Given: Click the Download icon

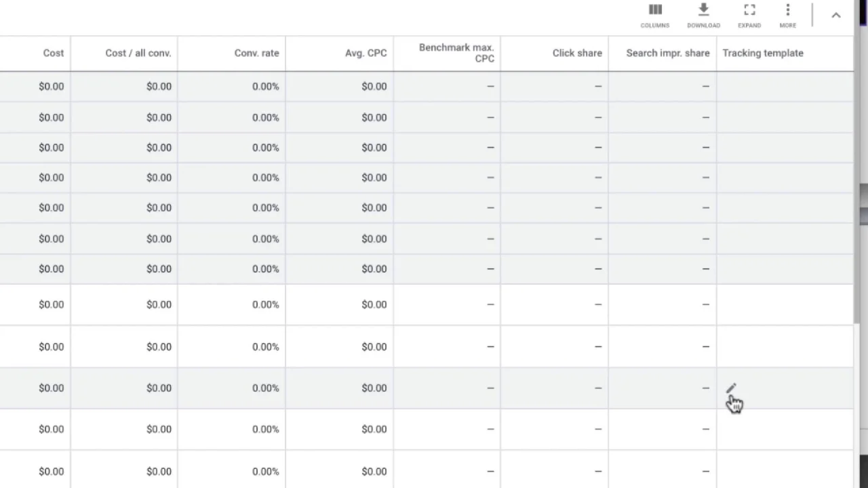Looking at the screenshot, I should pos(703,16).
